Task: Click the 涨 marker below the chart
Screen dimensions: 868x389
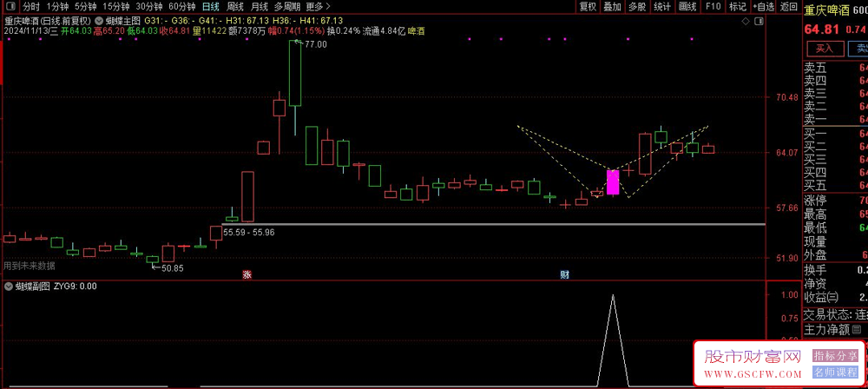Action: tap(247, 275)
